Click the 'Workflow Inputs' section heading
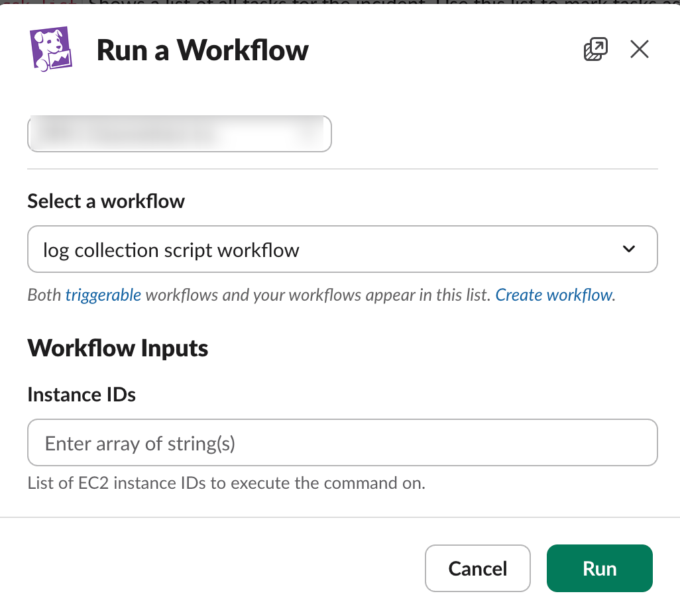This screenshot has width=680, height=616. point(117,347)
